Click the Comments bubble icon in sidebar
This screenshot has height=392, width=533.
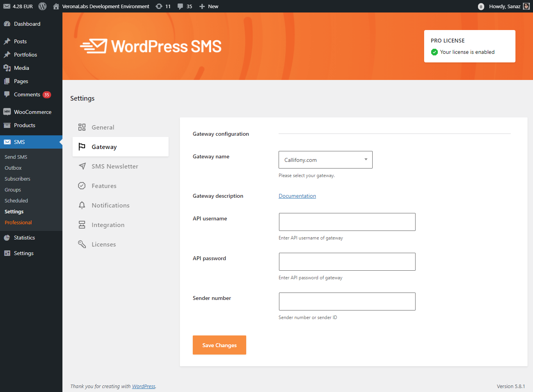tap(7, 94)
